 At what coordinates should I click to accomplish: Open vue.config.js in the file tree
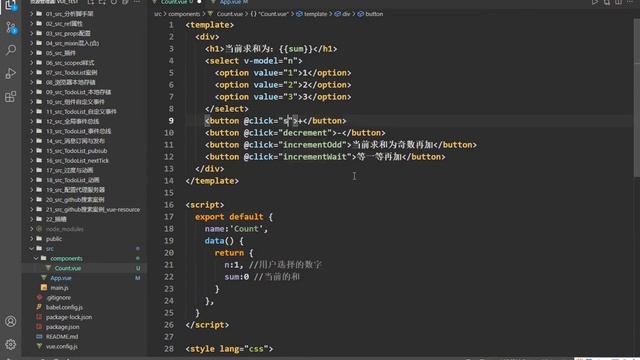[62, 347]
